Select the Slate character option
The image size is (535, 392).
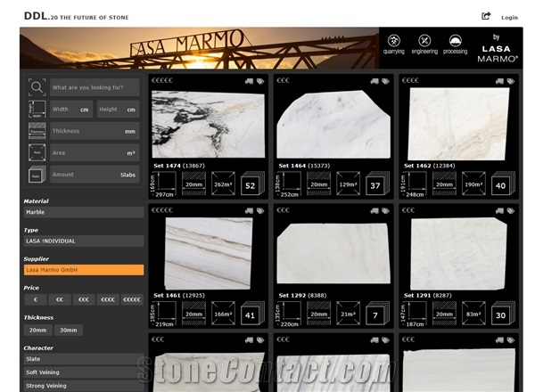[x=84, y=359]
